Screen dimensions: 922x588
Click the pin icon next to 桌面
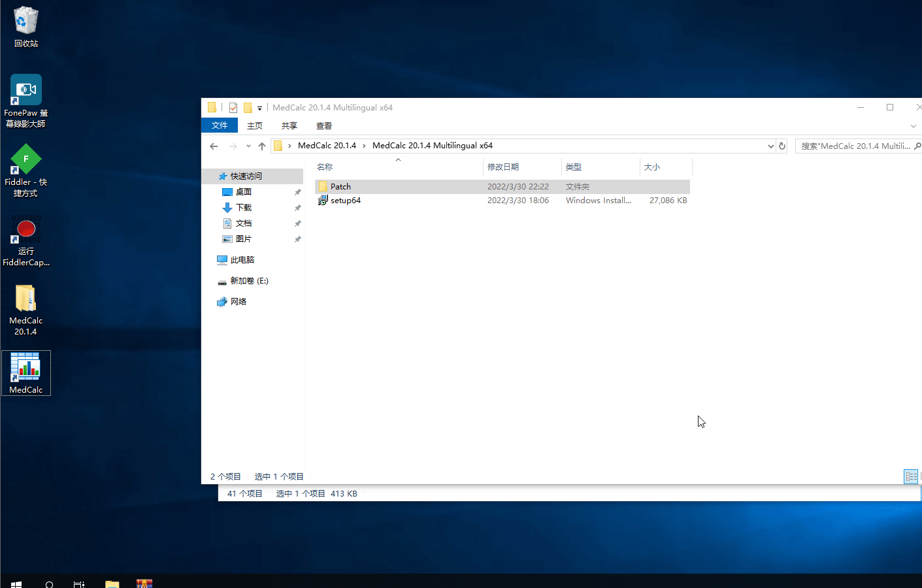(x=298, y=192)
